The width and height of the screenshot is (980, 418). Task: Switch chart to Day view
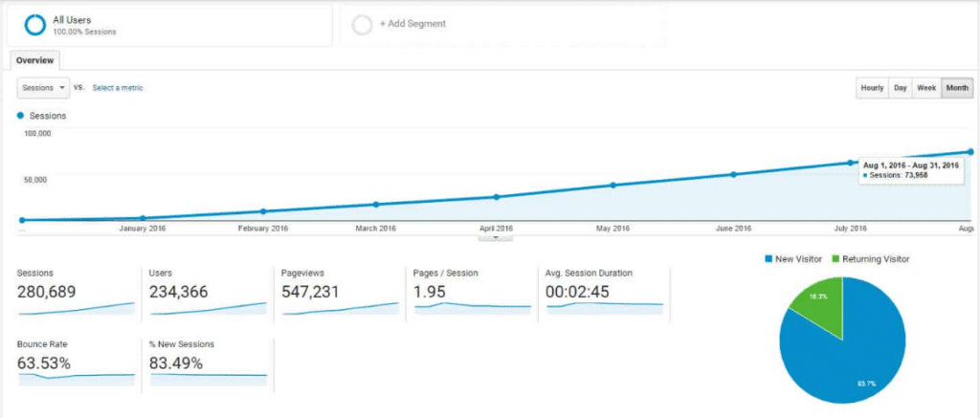click(900, 88)
